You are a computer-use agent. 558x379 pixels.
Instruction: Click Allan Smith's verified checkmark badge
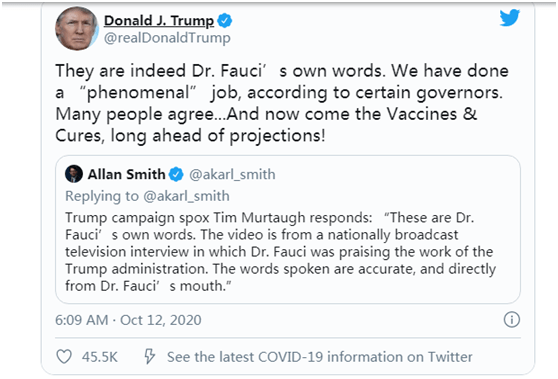point(176,174)
